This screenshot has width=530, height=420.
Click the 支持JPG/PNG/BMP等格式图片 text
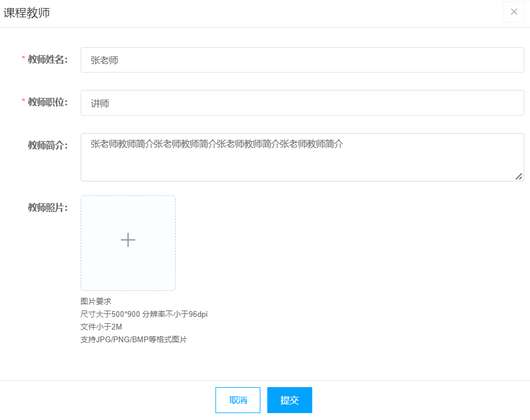134,339
